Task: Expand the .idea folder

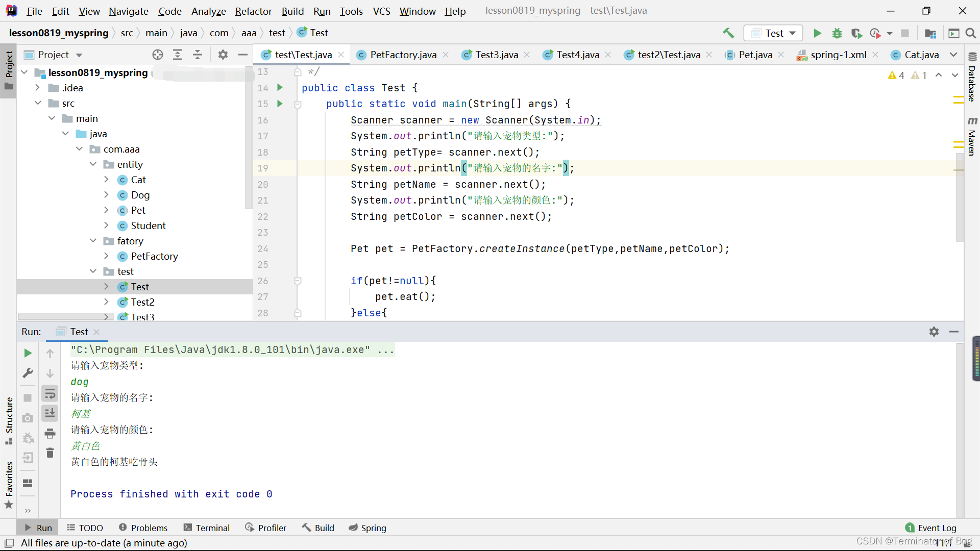Action: pyautogui.click(x=38, y=88)
